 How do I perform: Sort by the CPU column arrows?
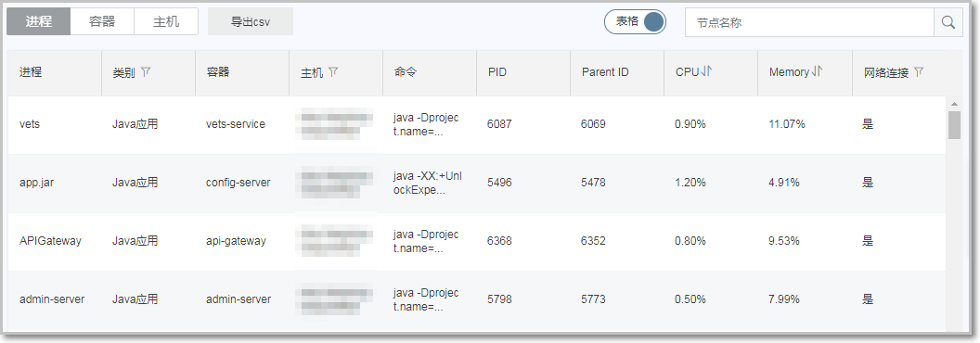point(707,71)
